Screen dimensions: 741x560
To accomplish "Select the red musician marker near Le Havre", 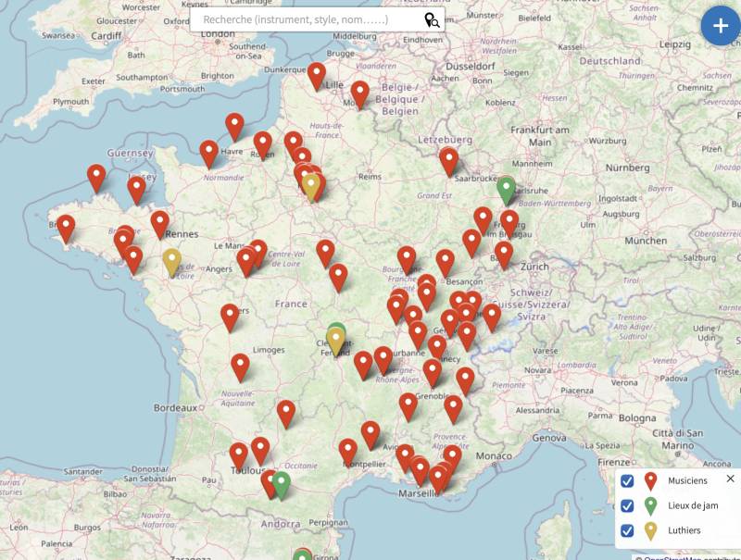I will point(234,126).
